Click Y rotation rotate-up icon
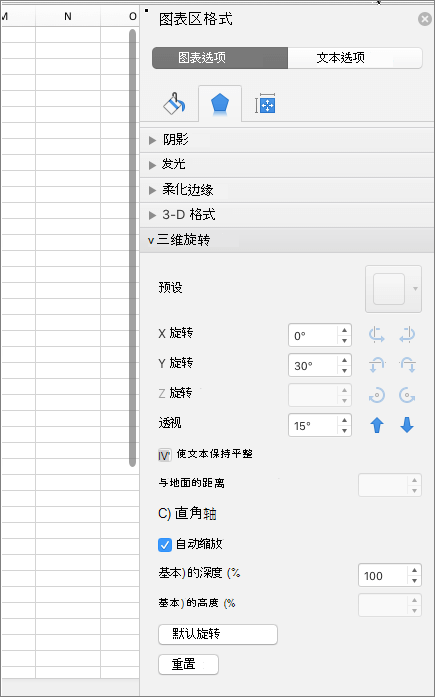The width and height of the screenshot is (435, 697). [407, 365]
